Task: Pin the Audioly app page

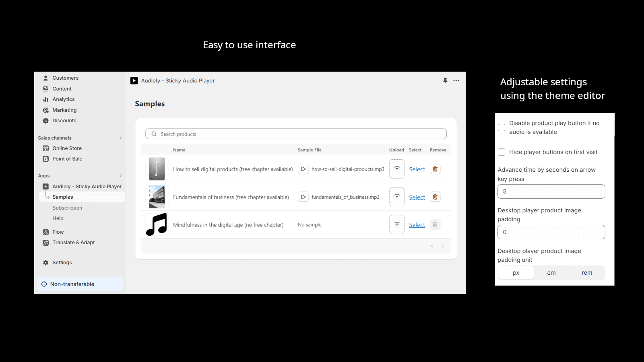Action: click(445, 80)
